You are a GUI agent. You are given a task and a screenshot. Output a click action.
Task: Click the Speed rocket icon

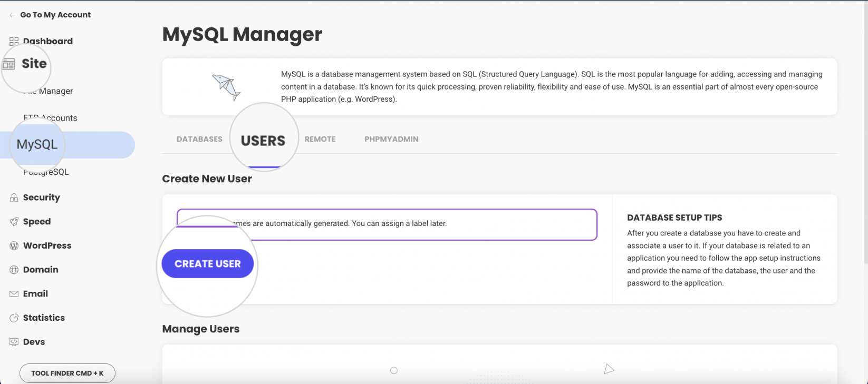pos(14,222)
